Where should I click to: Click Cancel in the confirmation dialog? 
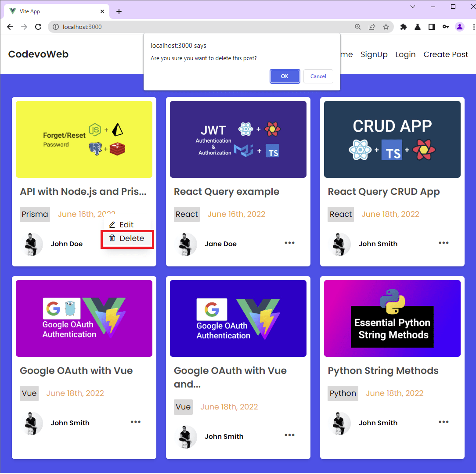pos(318,76)
